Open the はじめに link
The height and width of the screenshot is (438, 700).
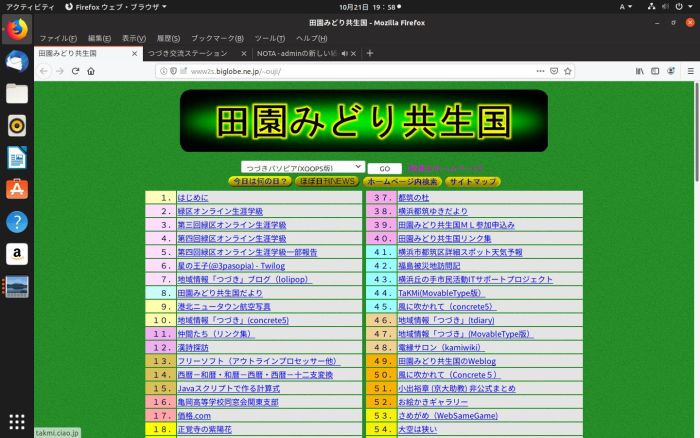point(193,198)
